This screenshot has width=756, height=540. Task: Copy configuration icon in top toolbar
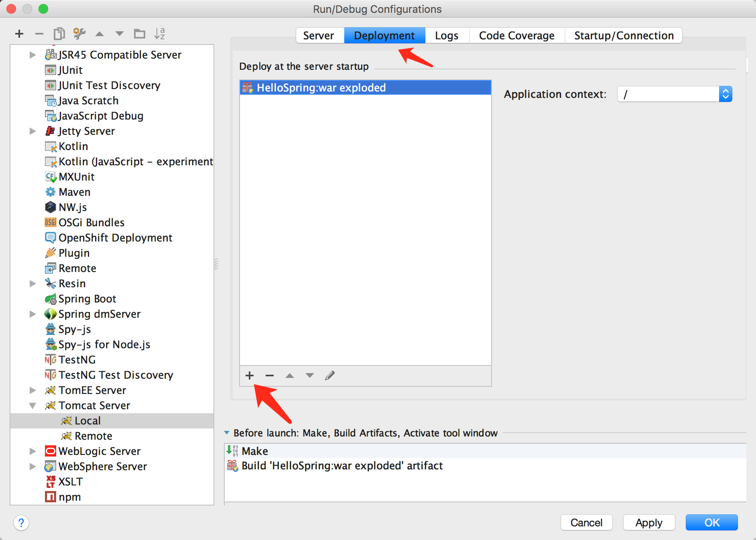59,34
